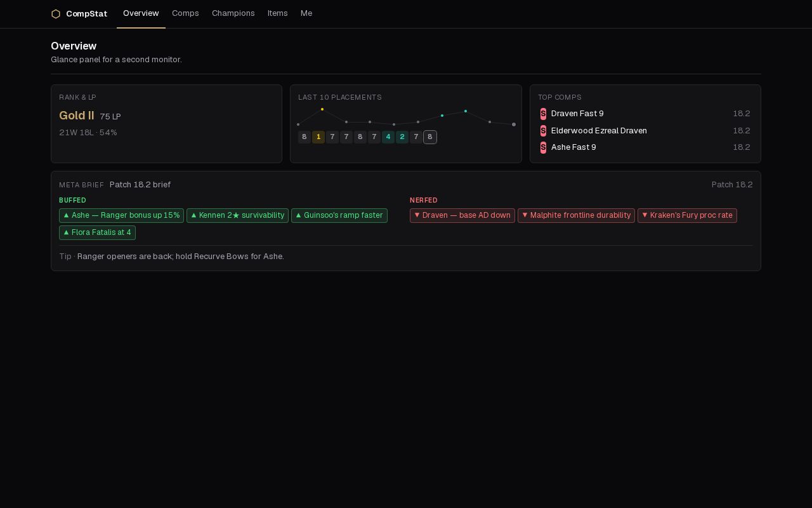Click the LAST 10 PLACEMENTS heading

[340, 97]
